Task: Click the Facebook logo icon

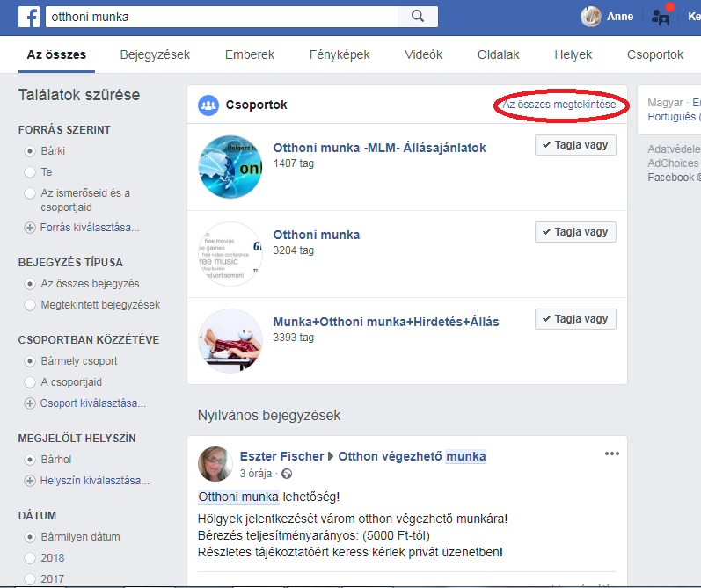Action: click(x=29, y=17)
